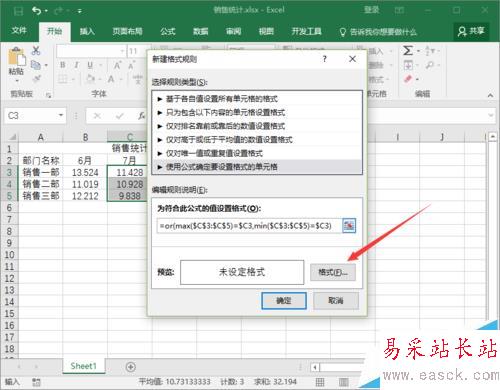The image size is (500, 390).
Task: Switch to the 开发工具 tab
Action: tap(307, 31)
